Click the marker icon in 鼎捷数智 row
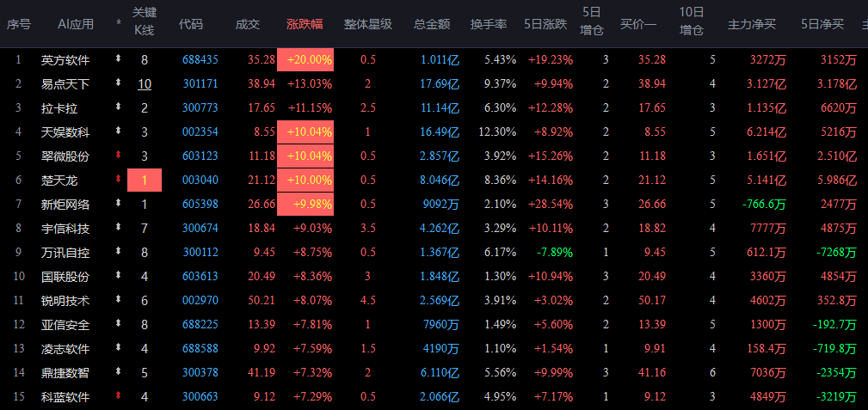 click(118, 371)
